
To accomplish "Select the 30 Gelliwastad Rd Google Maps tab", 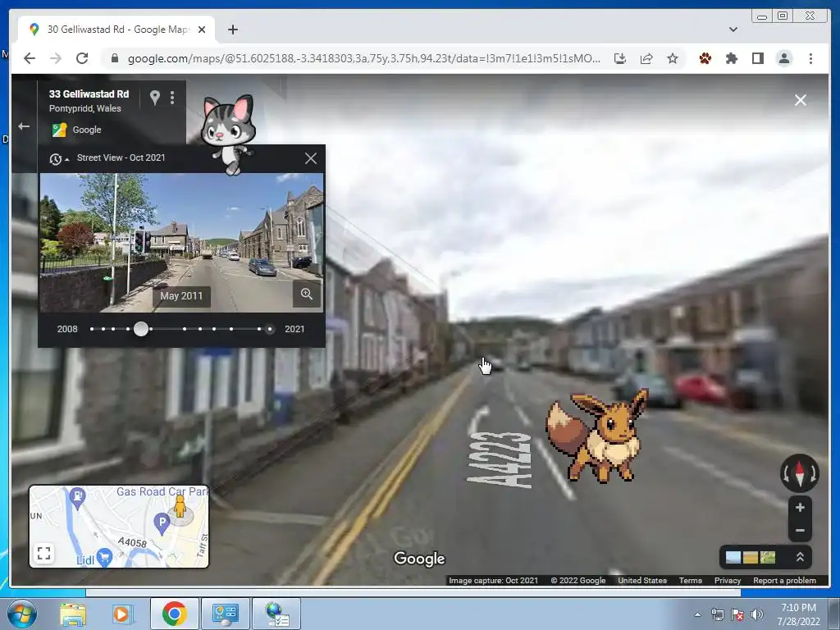I will click(x=116, y=30).
